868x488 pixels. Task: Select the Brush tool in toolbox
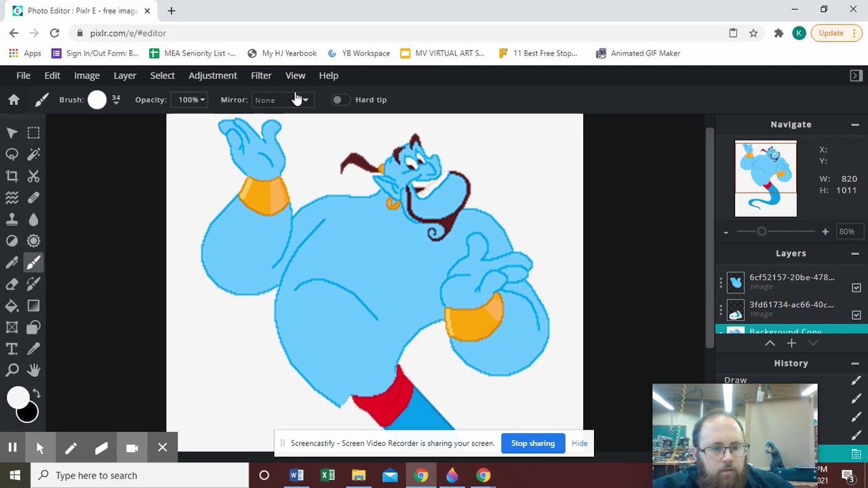(x=33, y=263)
